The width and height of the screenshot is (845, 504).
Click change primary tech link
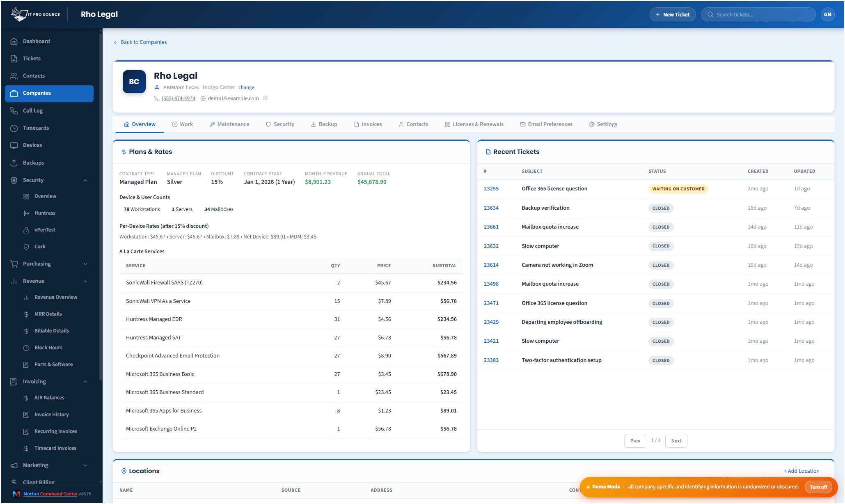click(246, 87)
